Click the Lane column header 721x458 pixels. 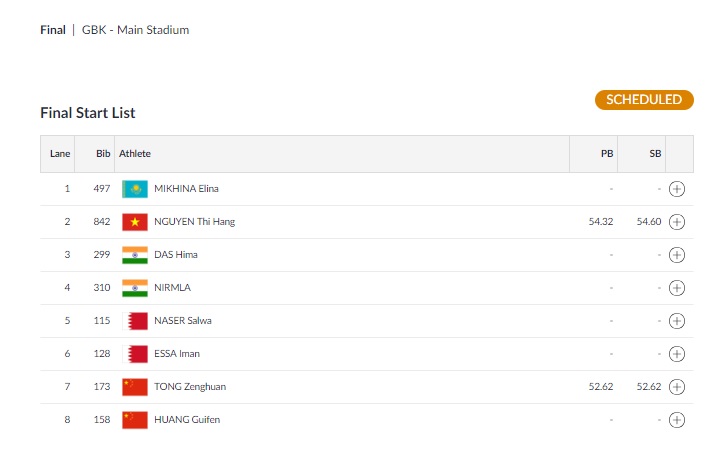click(60, 154)
